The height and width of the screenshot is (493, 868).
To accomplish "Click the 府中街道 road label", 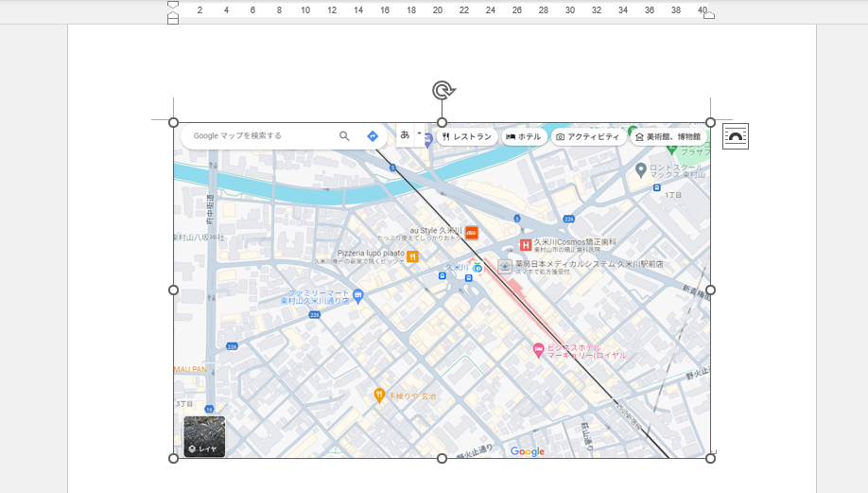I will coord(210,209).
